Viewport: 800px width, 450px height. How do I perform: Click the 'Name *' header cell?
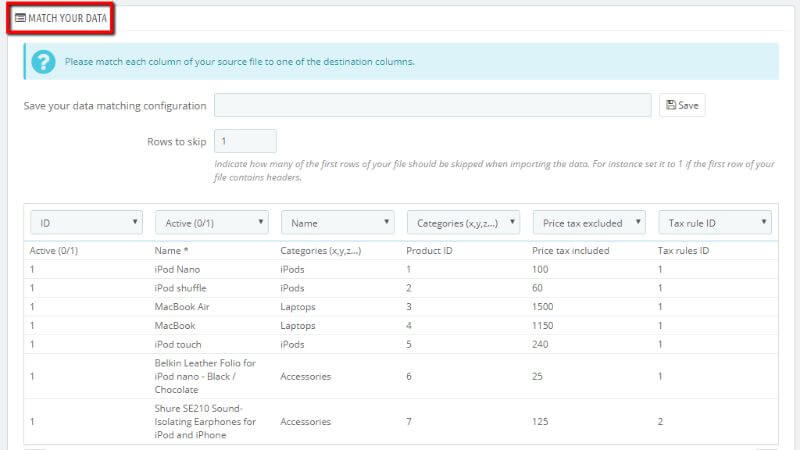[171, 251]
